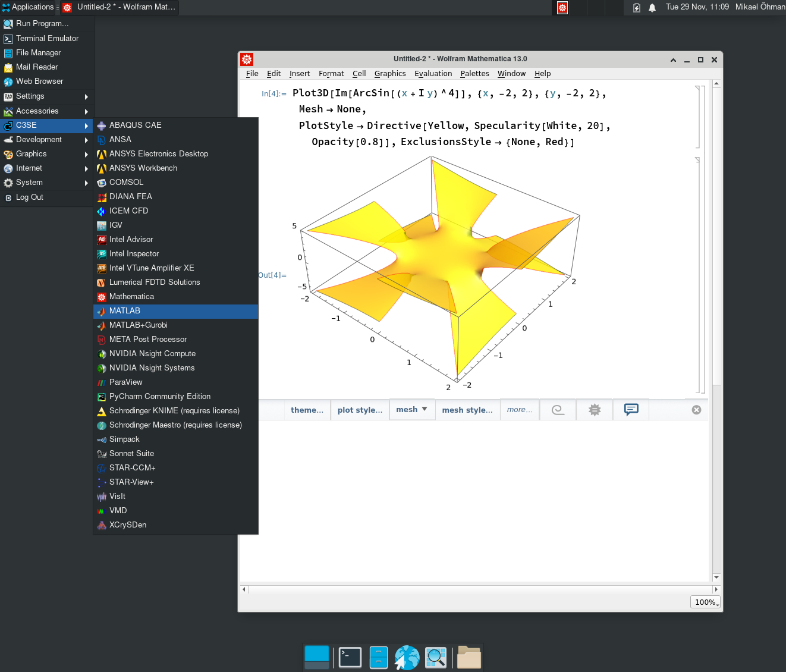Click the ParaView icon
This screenshot has width=786, height=672.
[x=102, y=382]
